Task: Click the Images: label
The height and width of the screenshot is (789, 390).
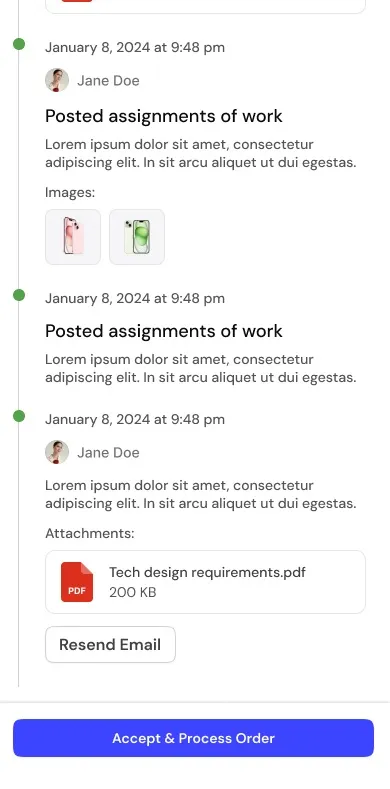Action: pos(70,192)
